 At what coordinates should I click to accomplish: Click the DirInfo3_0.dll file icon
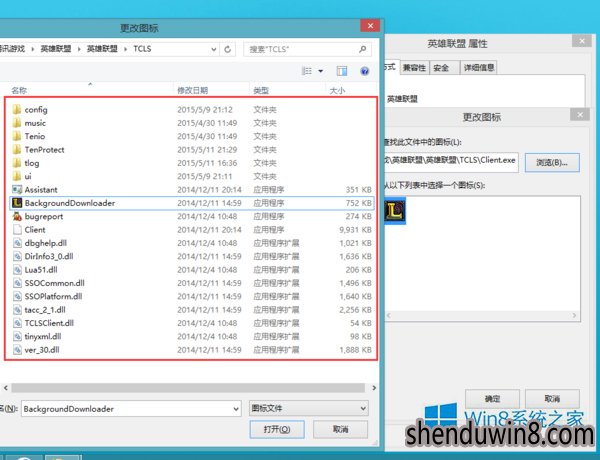17,256
